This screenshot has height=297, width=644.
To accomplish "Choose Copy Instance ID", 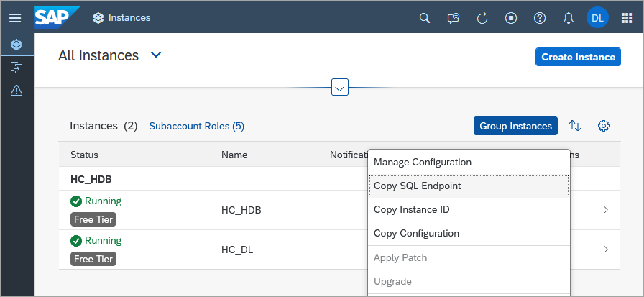I will (469, 209).
